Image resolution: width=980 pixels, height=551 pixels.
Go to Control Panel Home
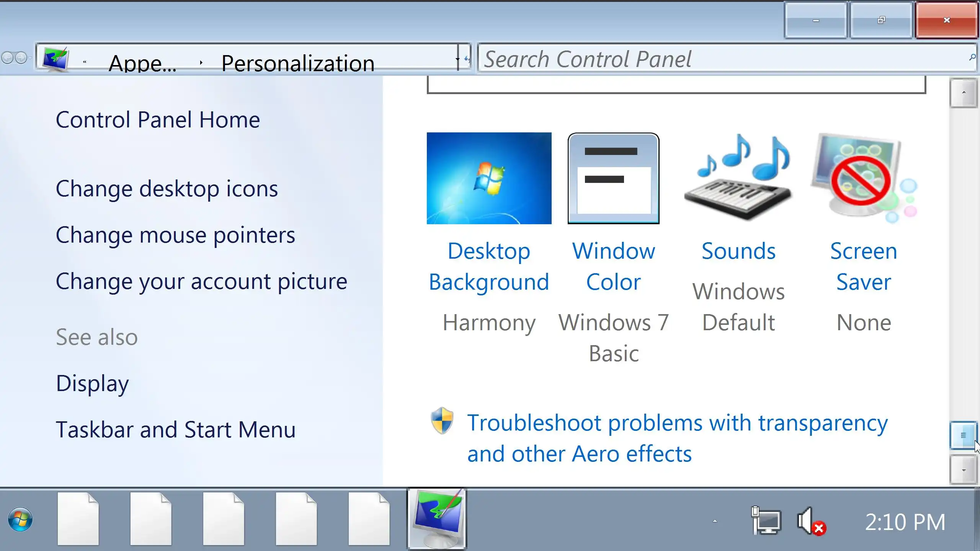click(158, 120)
